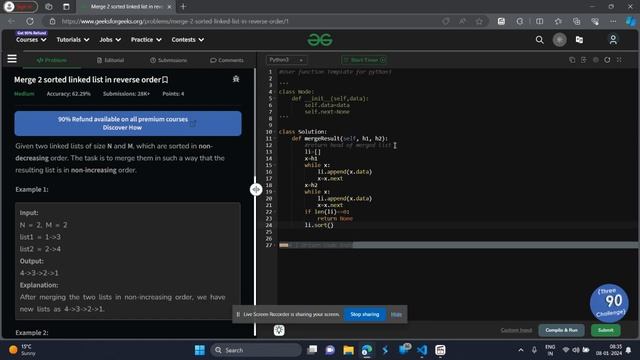Image resolution: width=640 pixels, height=360 pixels.
Task: Expand the Jobs dropdown menu
Action: 110,40
